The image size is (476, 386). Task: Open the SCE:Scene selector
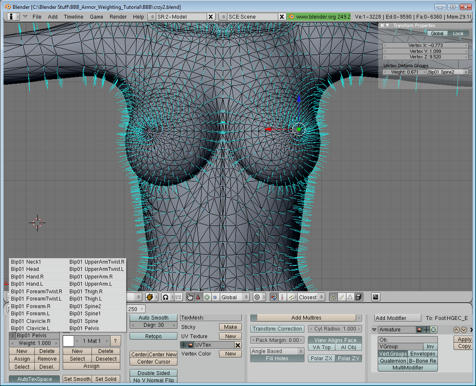(x=223, y=16)
